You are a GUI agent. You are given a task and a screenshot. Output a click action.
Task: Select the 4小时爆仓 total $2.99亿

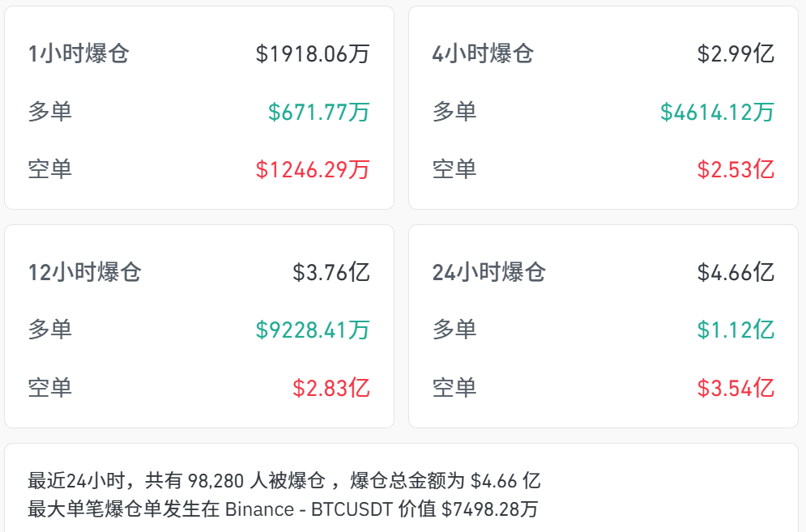click(x=736, y=54)
